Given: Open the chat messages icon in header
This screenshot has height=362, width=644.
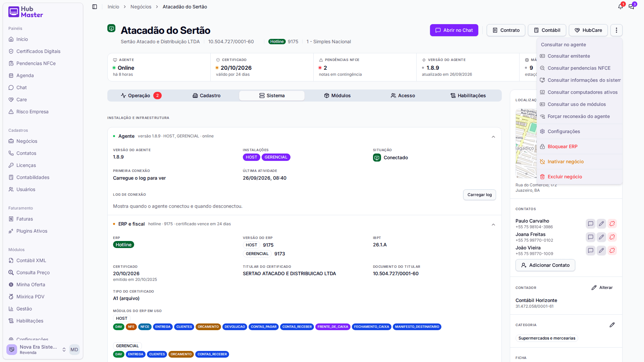Looking at the screenshot, I should point(632,7).
